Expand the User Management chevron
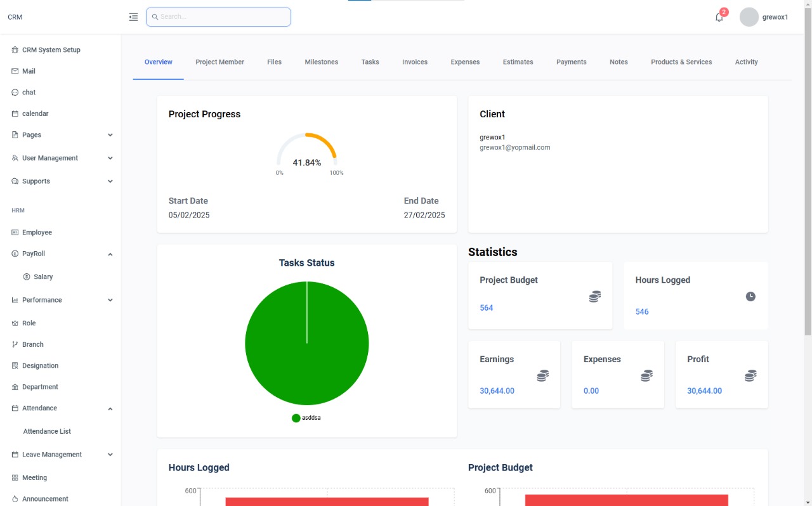 click(110, 158)
